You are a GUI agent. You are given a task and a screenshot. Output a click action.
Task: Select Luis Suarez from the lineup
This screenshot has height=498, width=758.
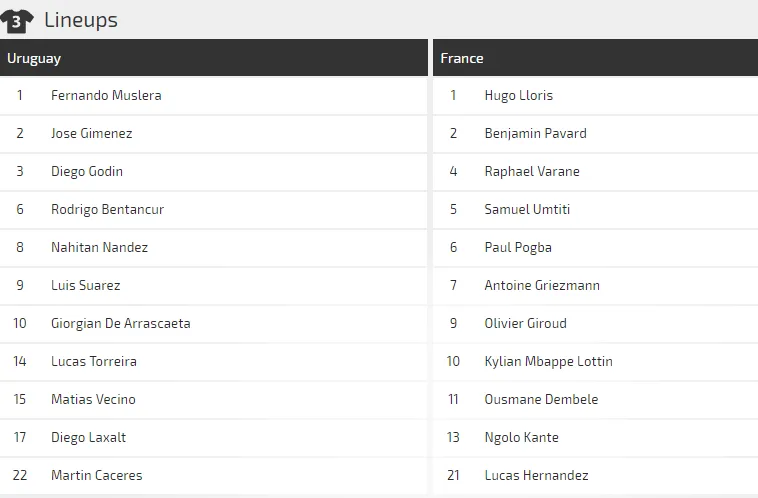(x=86, y=286)
